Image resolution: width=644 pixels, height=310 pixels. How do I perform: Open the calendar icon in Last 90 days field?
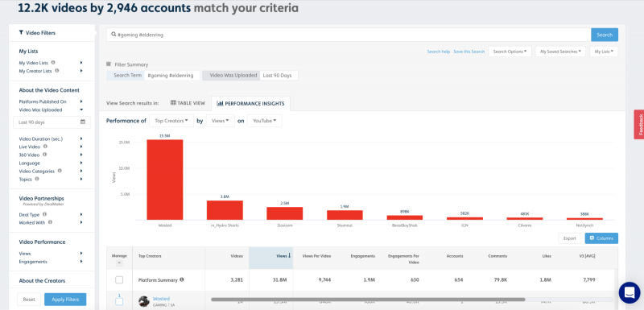(x=83, y=122)
